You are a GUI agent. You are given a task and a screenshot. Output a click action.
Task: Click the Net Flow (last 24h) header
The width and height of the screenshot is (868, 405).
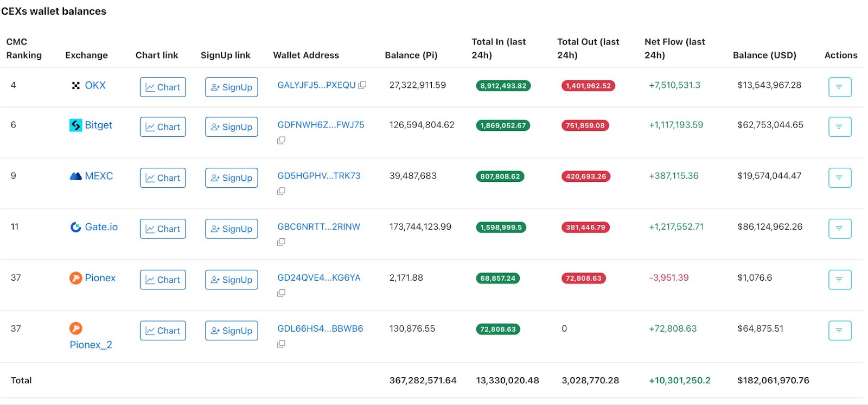[x=675, y=48]
